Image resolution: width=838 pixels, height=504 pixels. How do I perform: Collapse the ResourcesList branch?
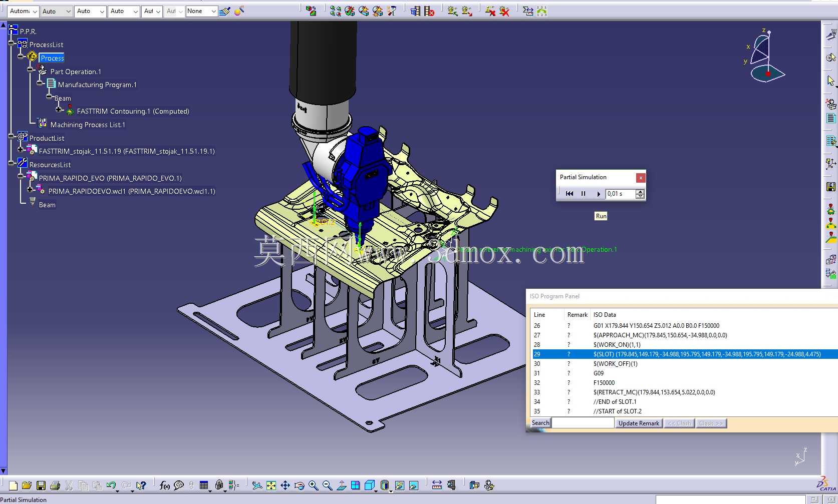point(11,163)
